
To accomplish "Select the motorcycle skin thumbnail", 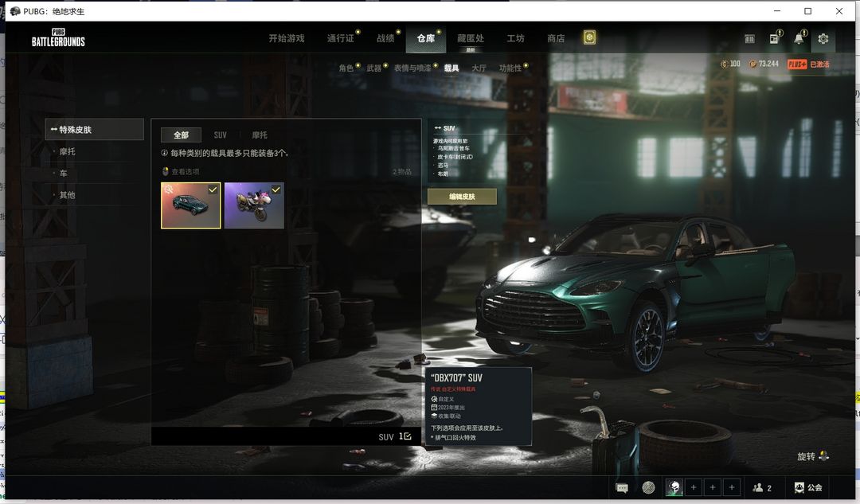I will pyautogui.click(x=255, y=205).
